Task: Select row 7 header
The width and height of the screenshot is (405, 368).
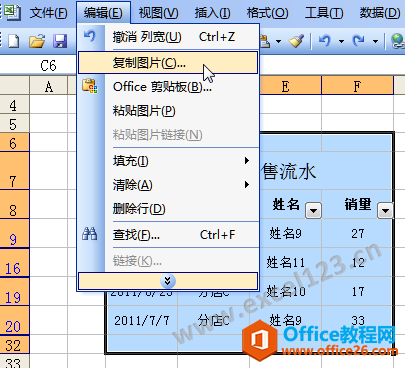Action: [14, 171]
